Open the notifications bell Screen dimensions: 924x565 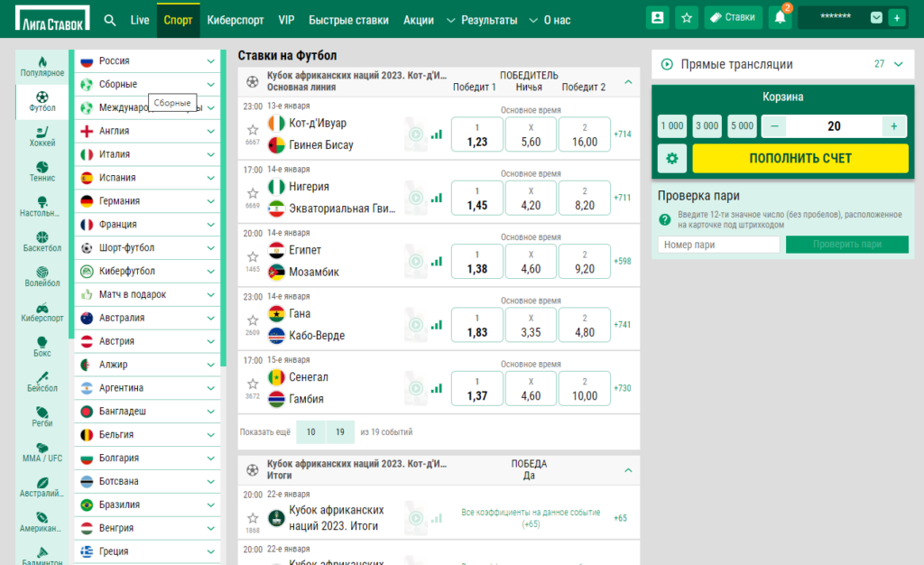coord(780,18)
